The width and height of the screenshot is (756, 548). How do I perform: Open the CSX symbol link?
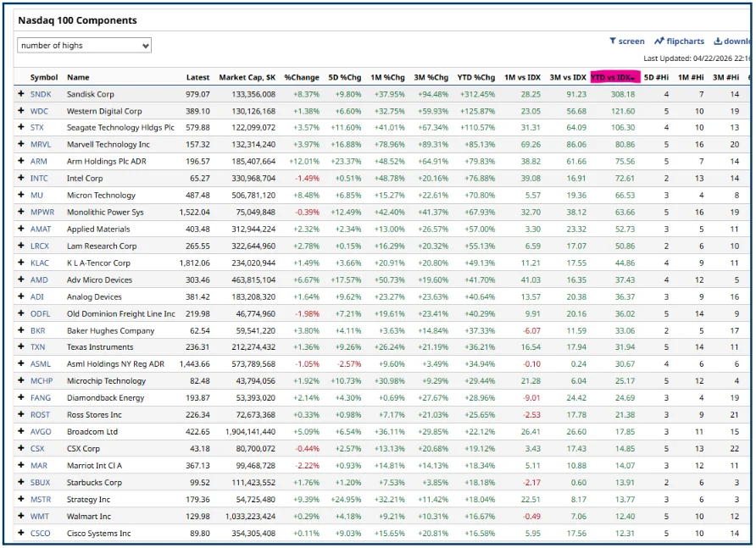tap(37, 448)
